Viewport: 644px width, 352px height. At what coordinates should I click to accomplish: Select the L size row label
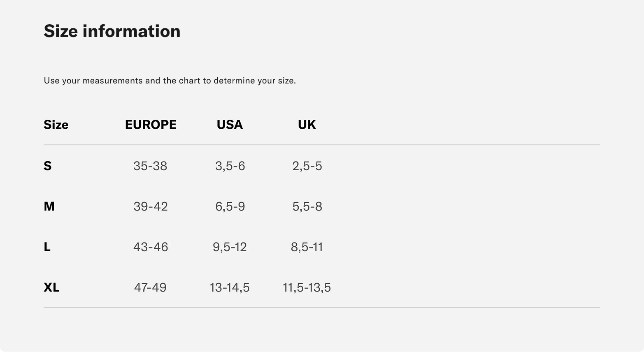click(x=47, y=247)
